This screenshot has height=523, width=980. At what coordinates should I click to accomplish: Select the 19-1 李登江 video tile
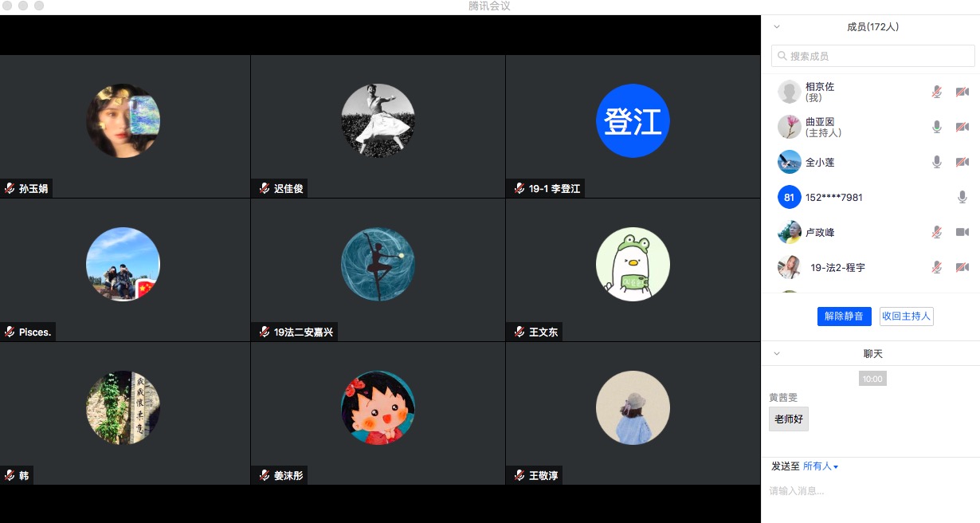click(x=633, y=126)
